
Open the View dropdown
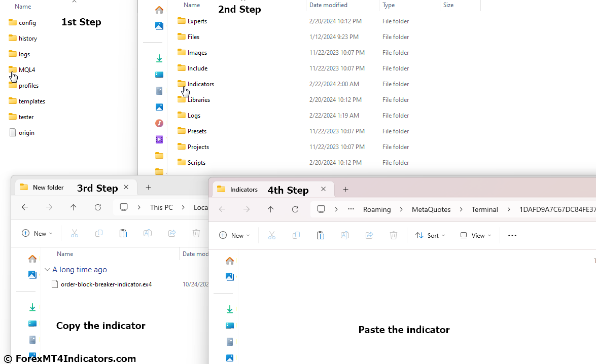point(475,235)
